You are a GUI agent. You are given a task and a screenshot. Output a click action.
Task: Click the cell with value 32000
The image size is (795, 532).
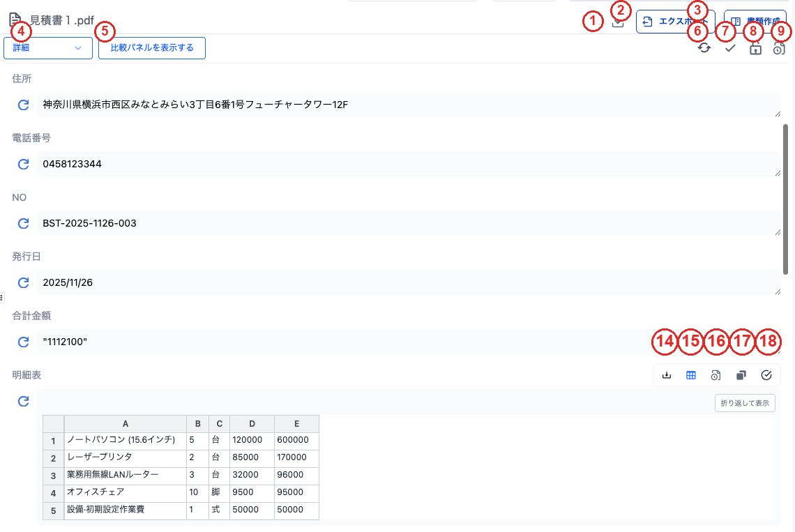click(252, 476)
